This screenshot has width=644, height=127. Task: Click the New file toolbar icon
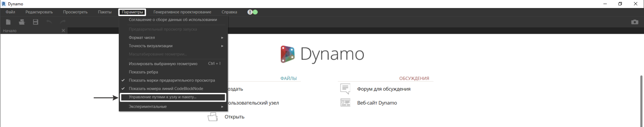[8, 22]
